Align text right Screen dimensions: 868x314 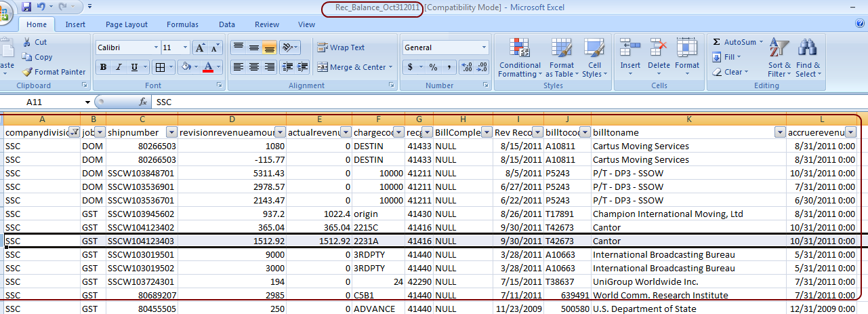click(269, 67)
